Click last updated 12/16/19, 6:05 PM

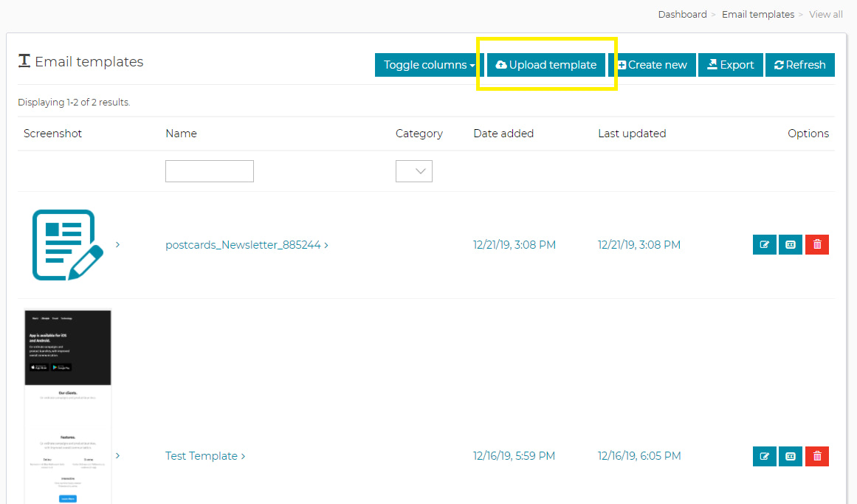[639, 456]
